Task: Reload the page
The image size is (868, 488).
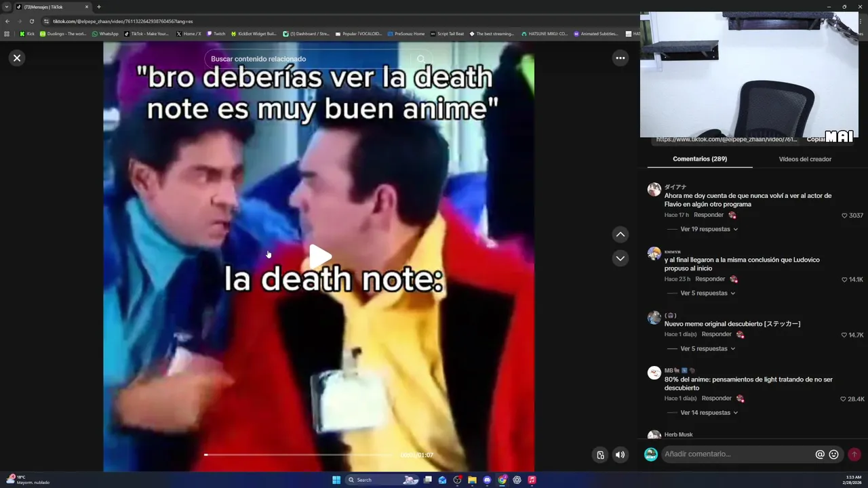Action: (31, 21)
